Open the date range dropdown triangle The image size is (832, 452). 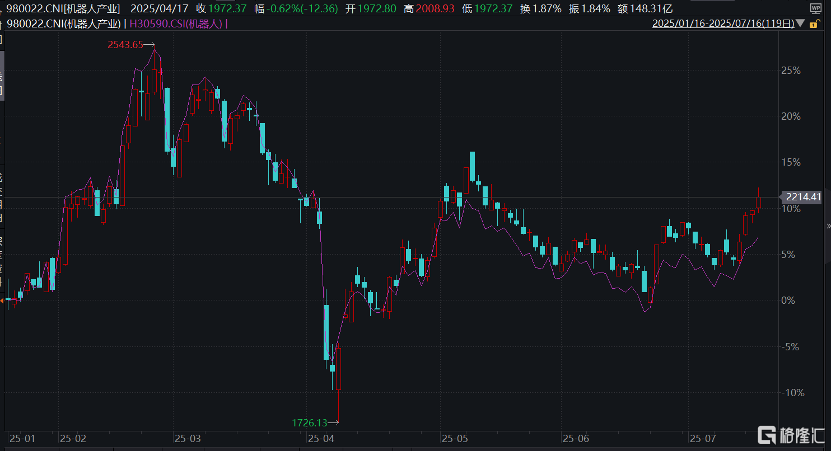click(800, 23)
